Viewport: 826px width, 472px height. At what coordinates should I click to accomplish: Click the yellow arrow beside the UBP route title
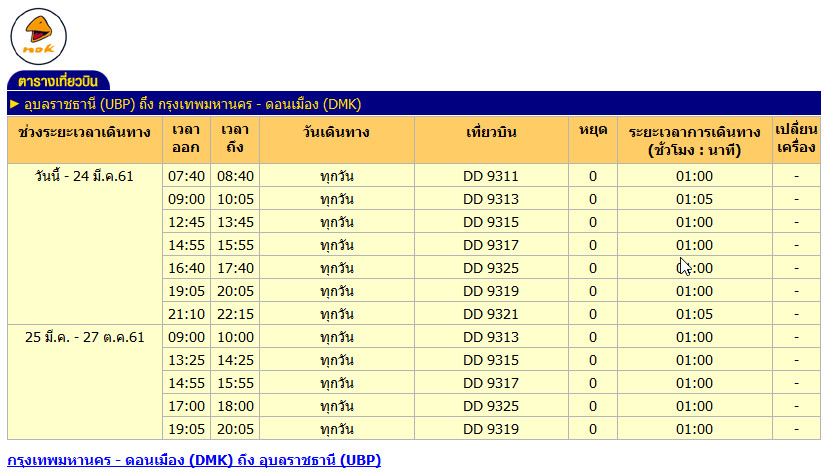pos(14,104)
